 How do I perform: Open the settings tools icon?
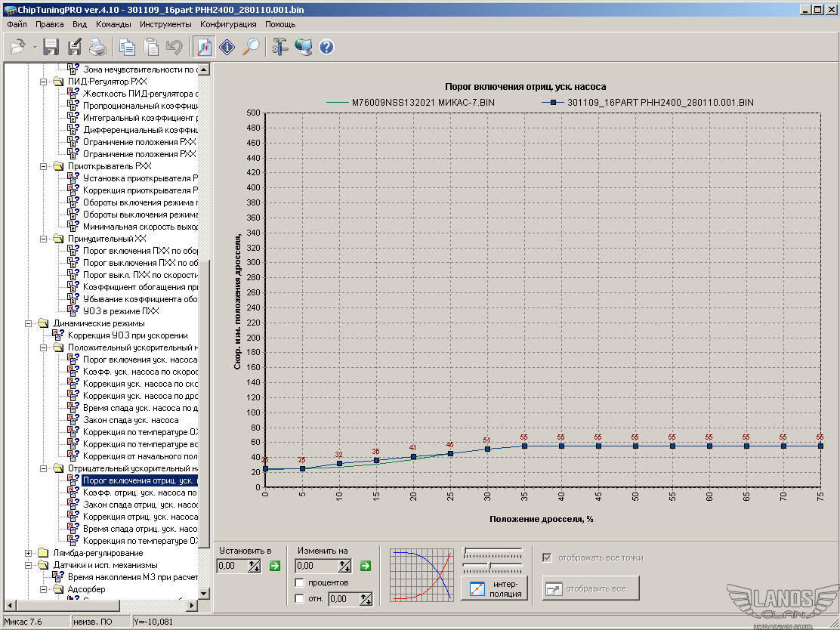[280, 47]
